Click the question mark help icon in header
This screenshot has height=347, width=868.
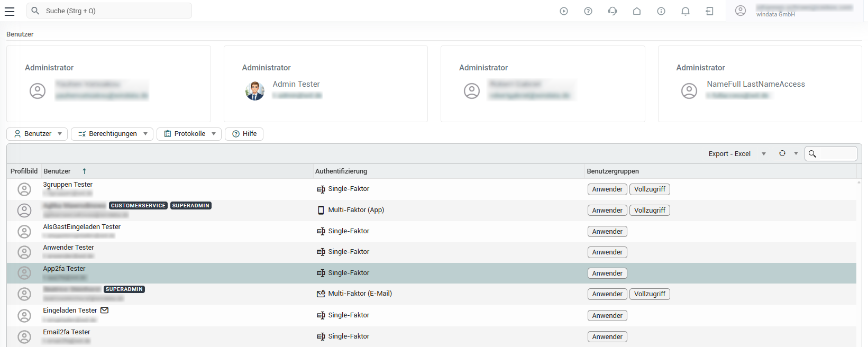pos(588,11)
